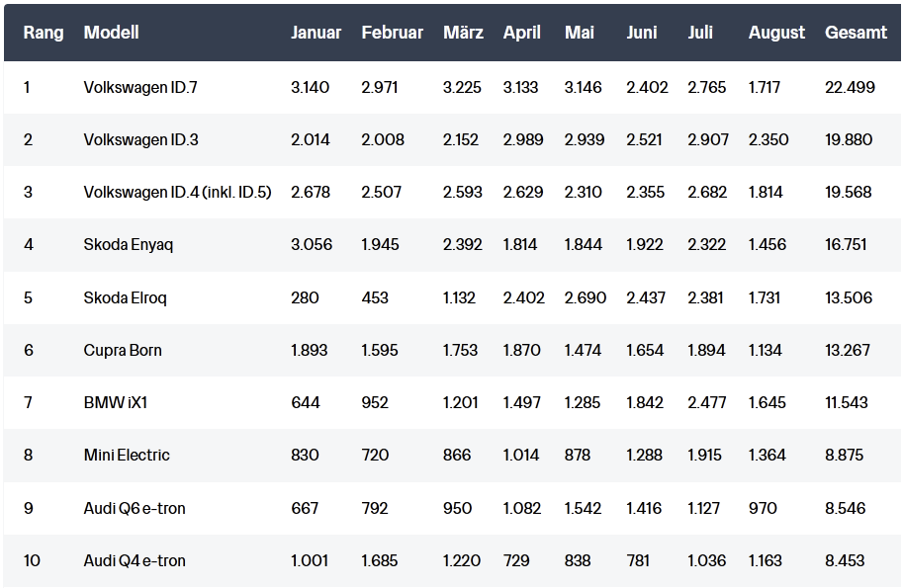Click the Cupra Born model name
This screenshot has width=904, height=588.
123,351
